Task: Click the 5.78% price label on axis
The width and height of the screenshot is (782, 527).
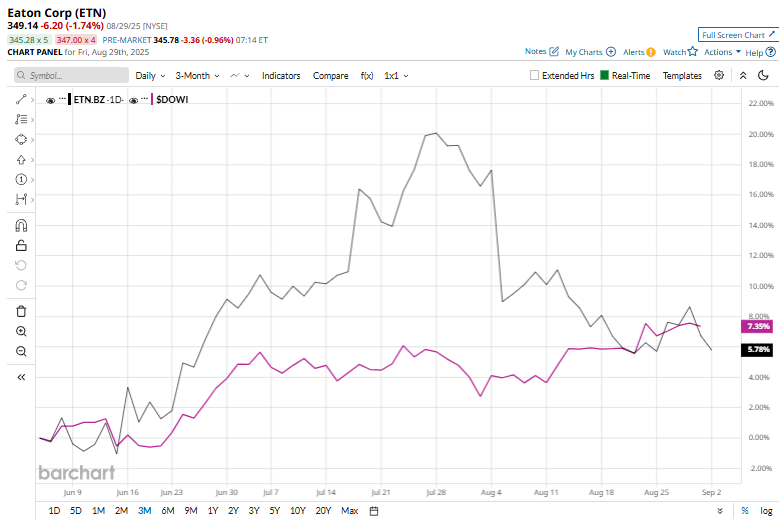Action: click(x=758, y=350)
